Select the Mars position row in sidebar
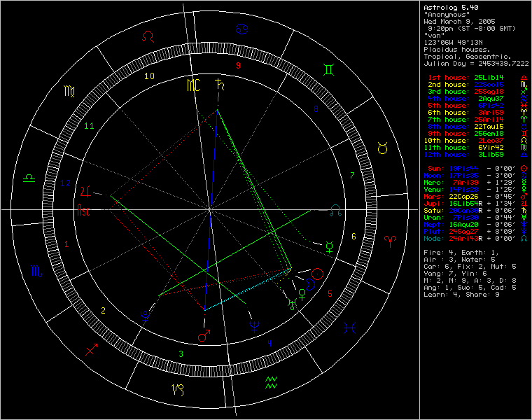532x420 pixels. pyautogui.click(x=469, y=197)
